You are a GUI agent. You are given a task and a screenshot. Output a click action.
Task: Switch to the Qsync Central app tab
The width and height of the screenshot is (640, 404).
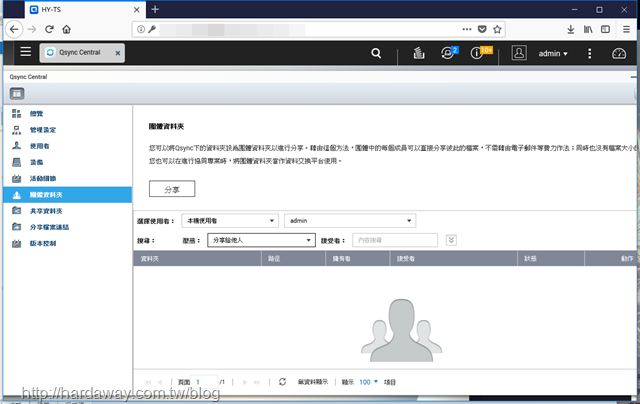pos(80,53)
